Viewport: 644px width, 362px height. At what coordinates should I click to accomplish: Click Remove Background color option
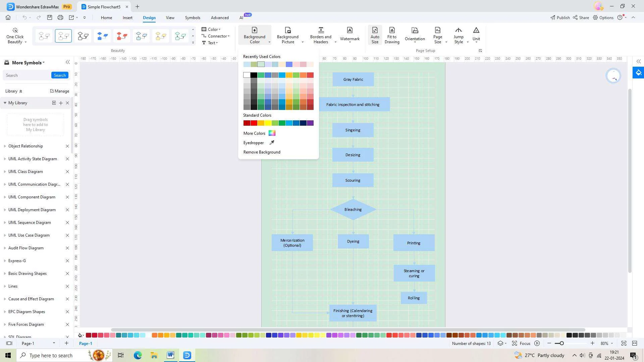tap(261, 152)
